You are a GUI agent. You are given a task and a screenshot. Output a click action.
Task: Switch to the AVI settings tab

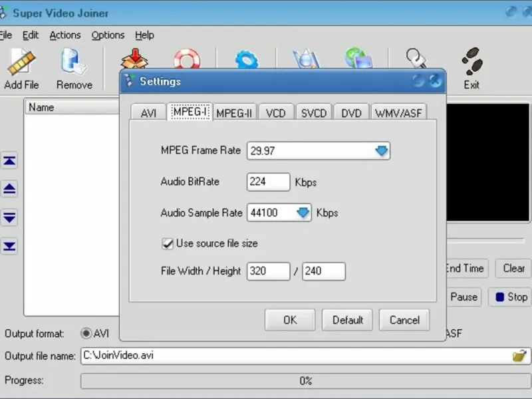[148, 112]
